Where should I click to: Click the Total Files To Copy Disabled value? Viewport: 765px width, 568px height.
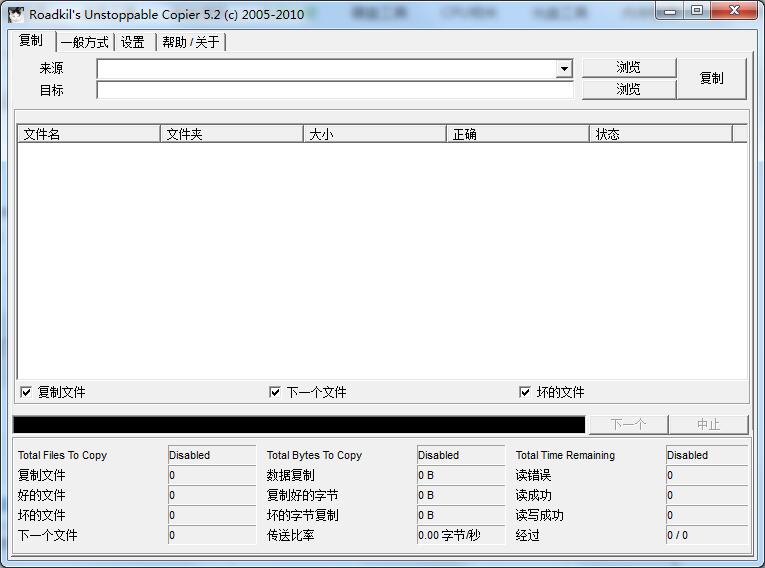(212, 455)
